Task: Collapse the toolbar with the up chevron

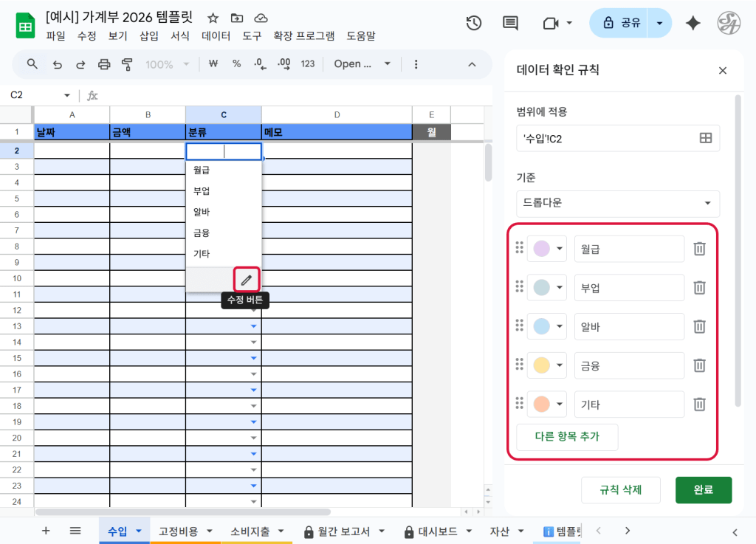Action: pyautogui.click(x=472, y=64)
